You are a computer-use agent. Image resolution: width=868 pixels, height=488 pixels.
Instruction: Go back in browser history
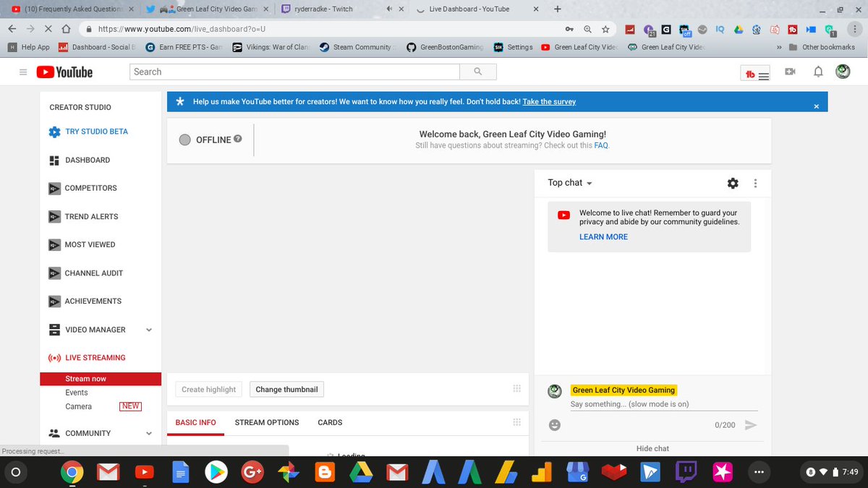12,29
